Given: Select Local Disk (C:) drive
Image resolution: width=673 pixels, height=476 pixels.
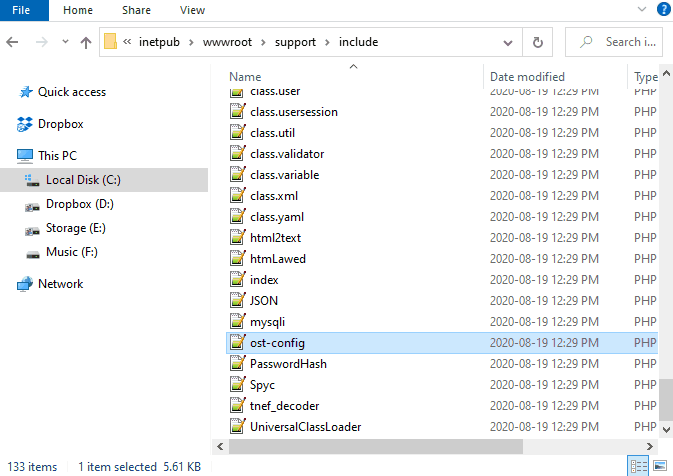Looking at the screenshot, I should pos(104,180).
